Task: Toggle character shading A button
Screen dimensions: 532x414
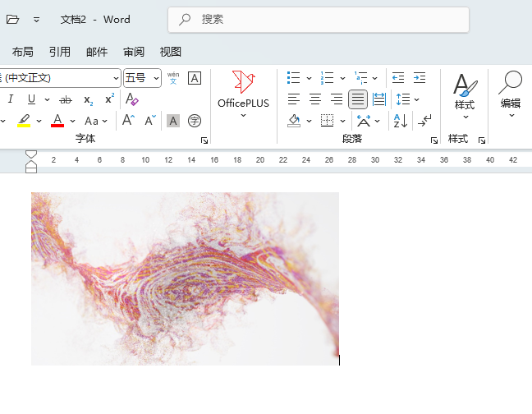Action: coord(173,121)
